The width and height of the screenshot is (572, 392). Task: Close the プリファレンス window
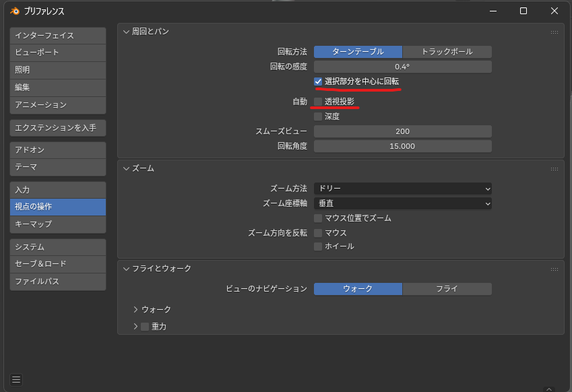(x=554, y=11)
